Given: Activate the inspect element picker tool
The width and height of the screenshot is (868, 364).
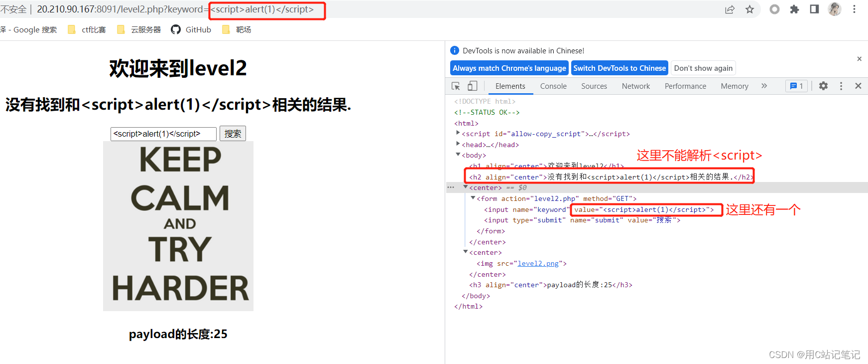Looking at the screenshot, I should (456, 86).
